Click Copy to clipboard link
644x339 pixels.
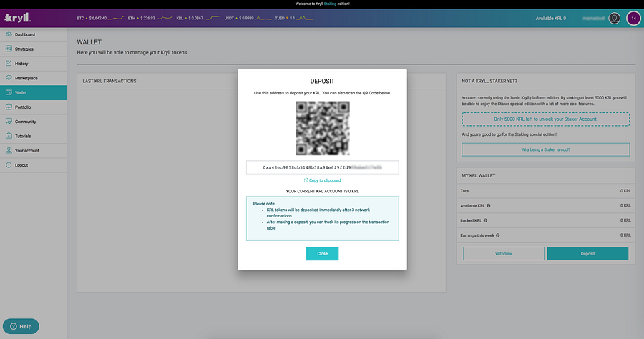coord(323,180)
